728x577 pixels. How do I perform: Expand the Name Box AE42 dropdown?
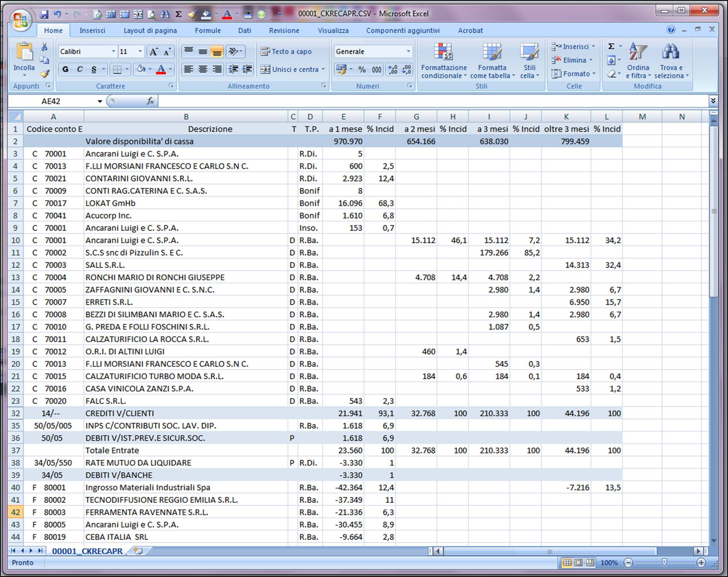point(100,101)
